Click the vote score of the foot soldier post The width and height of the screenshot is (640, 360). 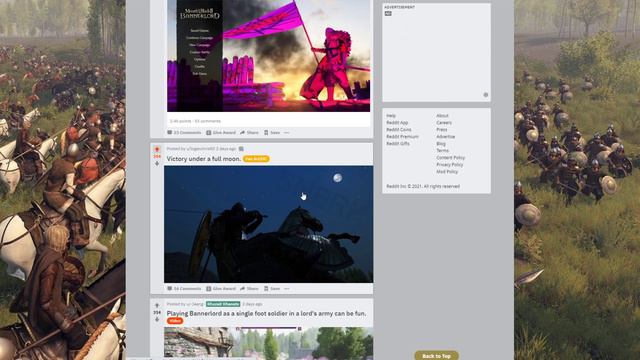[157, 312]
